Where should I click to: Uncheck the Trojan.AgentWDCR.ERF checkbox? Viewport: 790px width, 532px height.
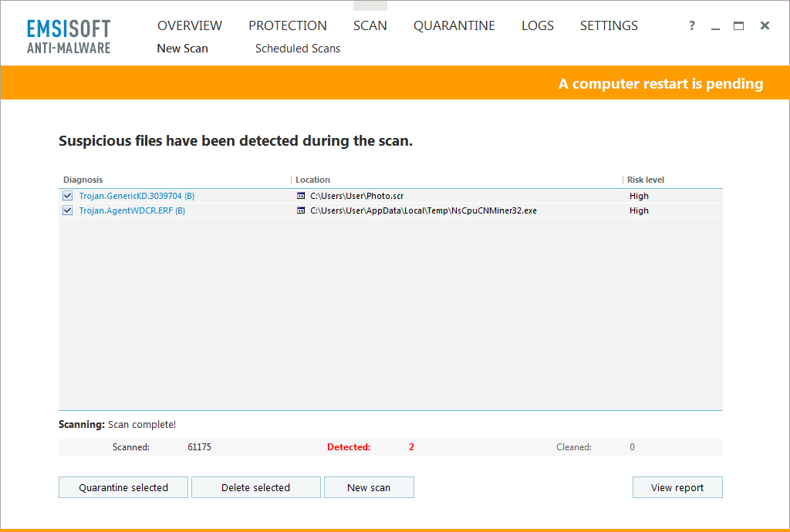coord(68,210)
